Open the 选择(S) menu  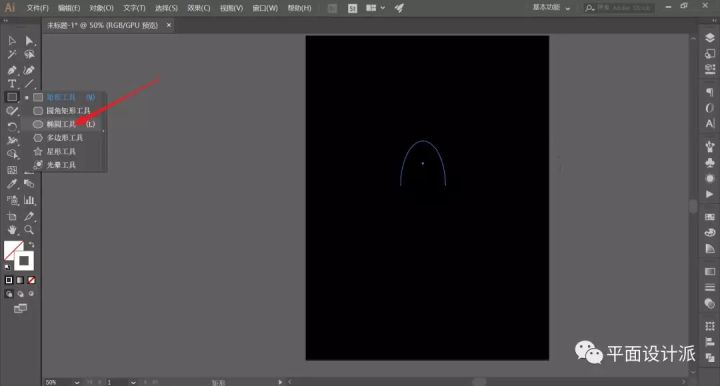click(166, 8)
